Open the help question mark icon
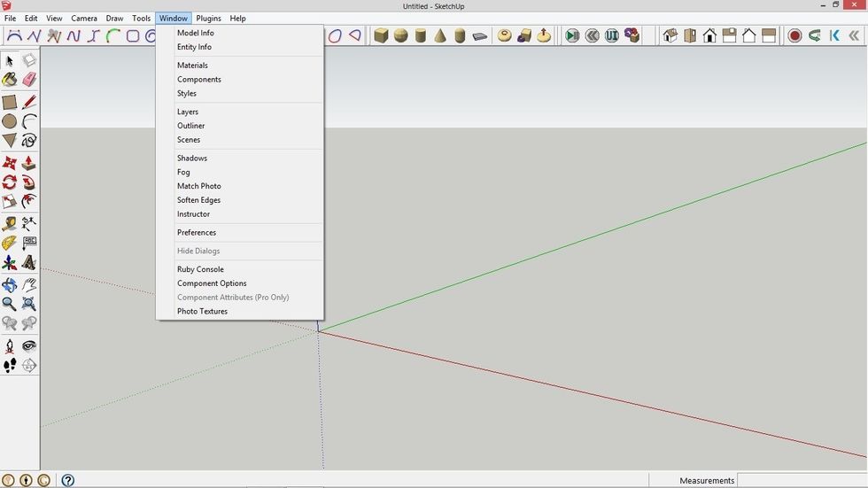This screenshot has height=488, width=868. 67,480
